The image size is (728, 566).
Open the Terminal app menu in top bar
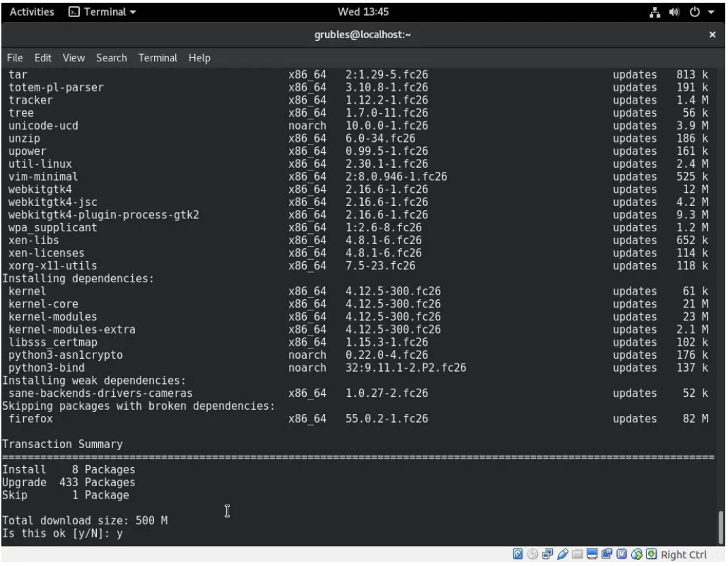tap(102, 12)
